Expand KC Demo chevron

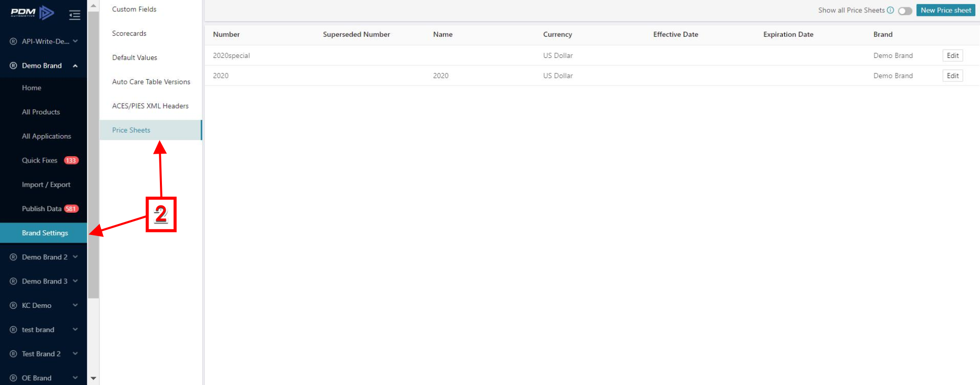click(x=76, y=306)
